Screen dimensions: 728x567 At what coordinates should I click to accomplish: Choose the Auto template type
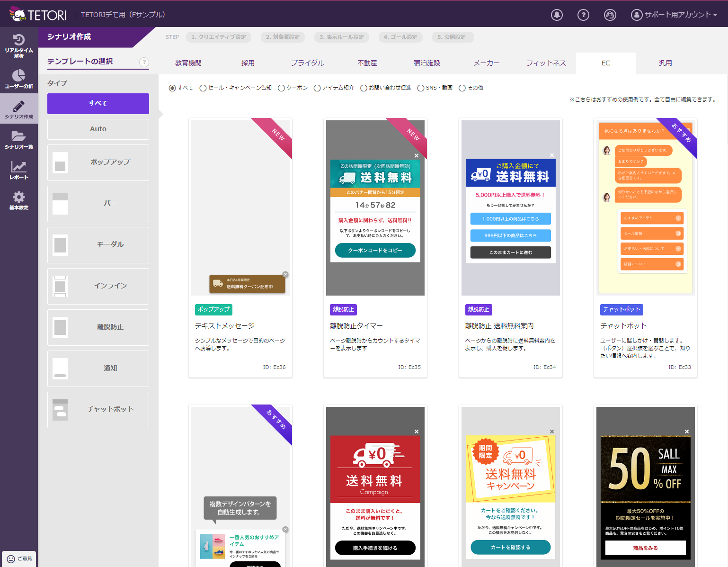98,129
